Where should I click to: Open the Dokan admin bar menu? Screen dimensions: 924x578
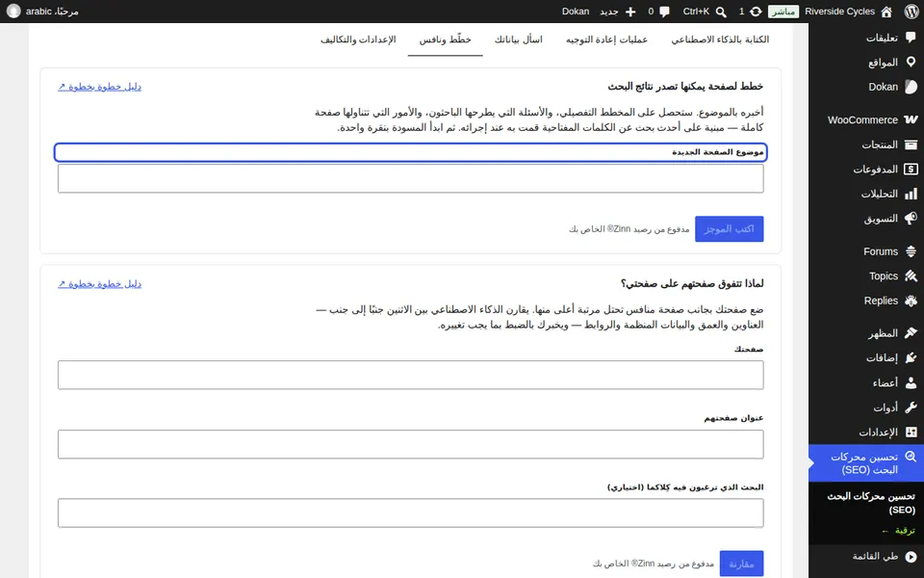tap(576, 12)
